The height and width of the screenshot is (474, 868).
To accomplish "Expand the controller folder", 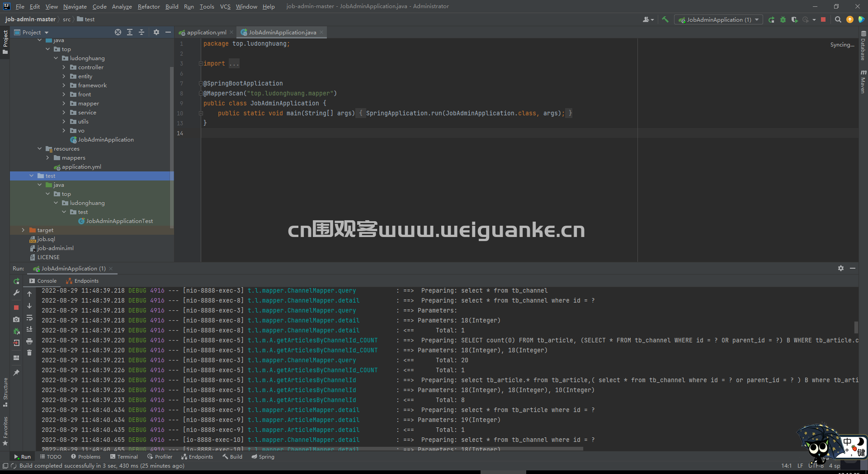I will tap(64, 67).
